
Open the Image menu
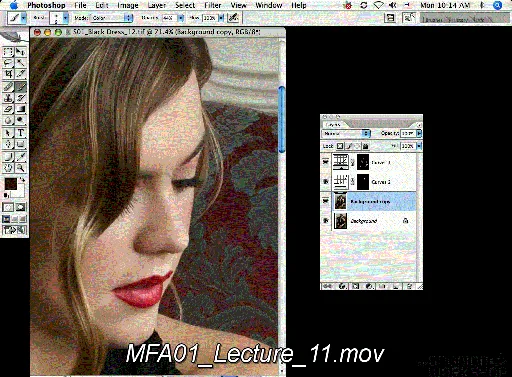[x=128, y=5]
